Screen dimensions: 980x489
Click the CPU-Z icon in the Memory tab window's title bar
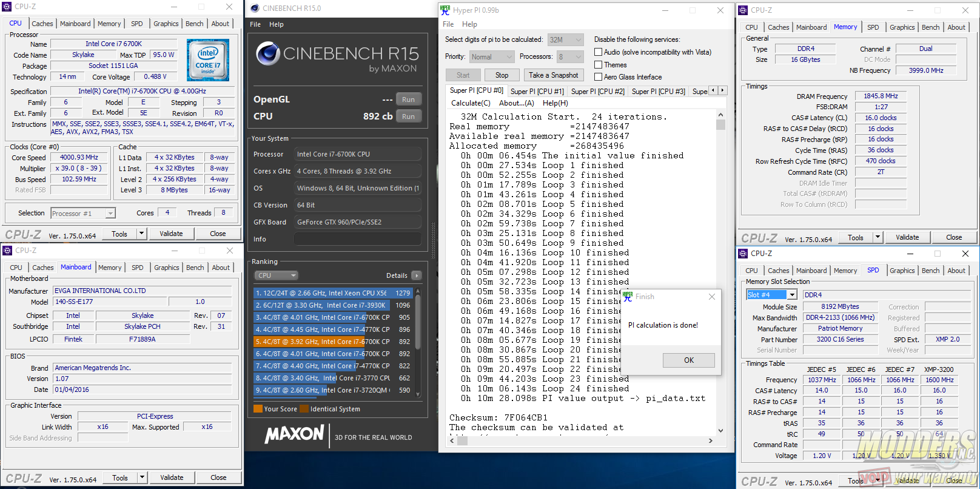pos(743,10)
